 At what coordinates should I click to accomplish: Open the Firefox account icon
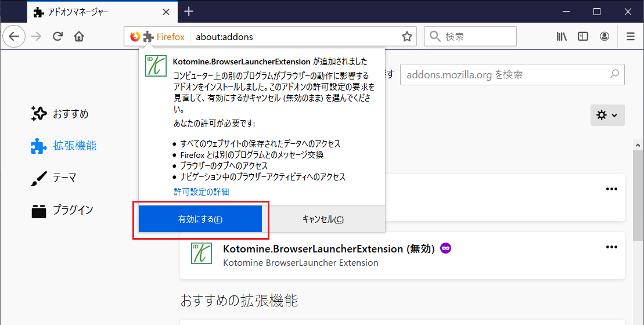coord(605,37)
